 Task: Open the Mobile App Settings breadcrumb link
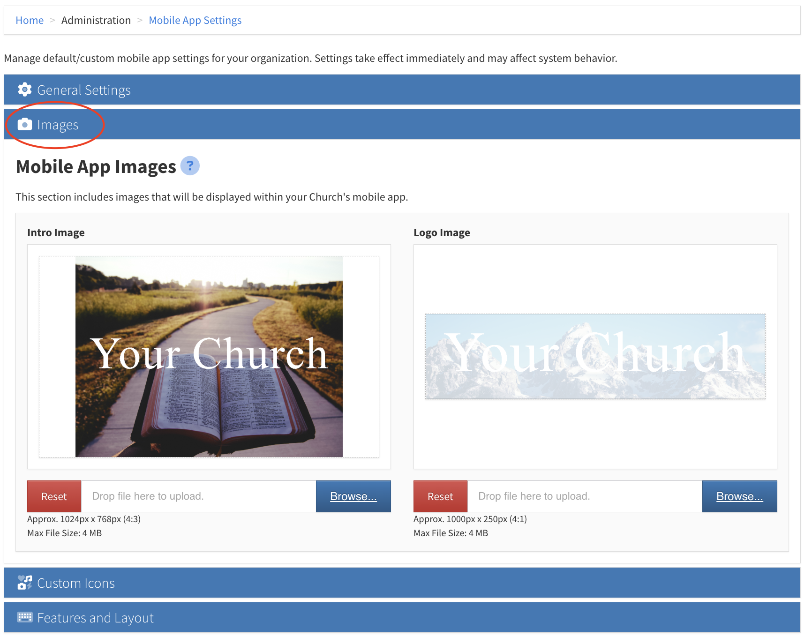[195, 20]
